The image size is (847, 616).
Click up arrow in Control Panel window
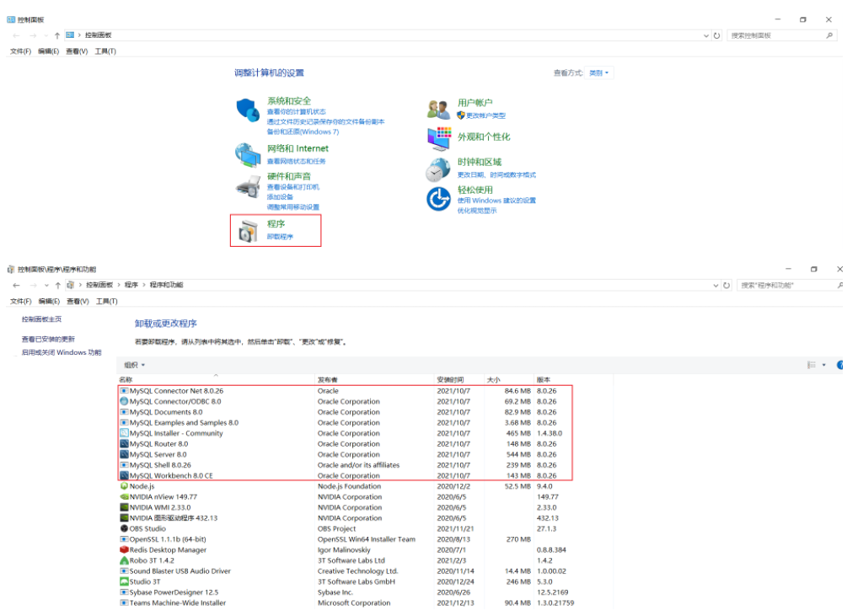click(56, 35)
